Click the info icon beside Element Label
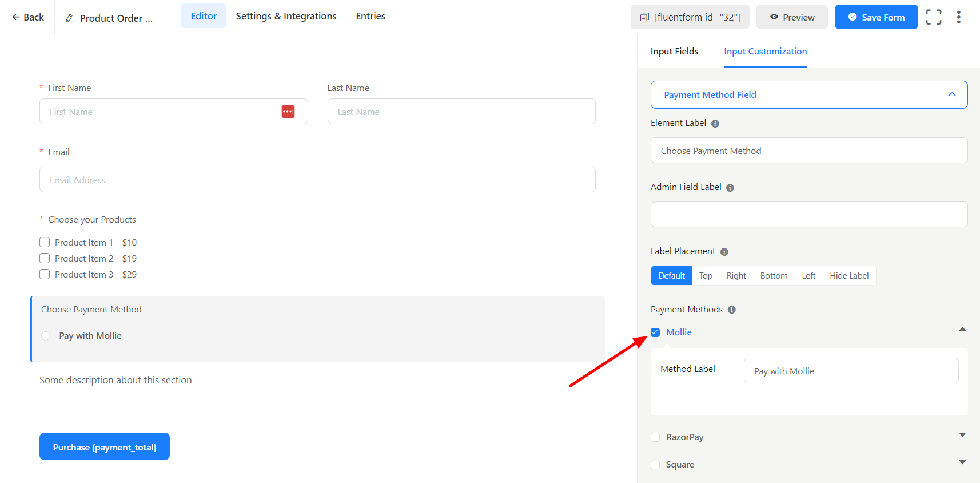The height and width of the screenshot is (483, 980). [715, 124]
